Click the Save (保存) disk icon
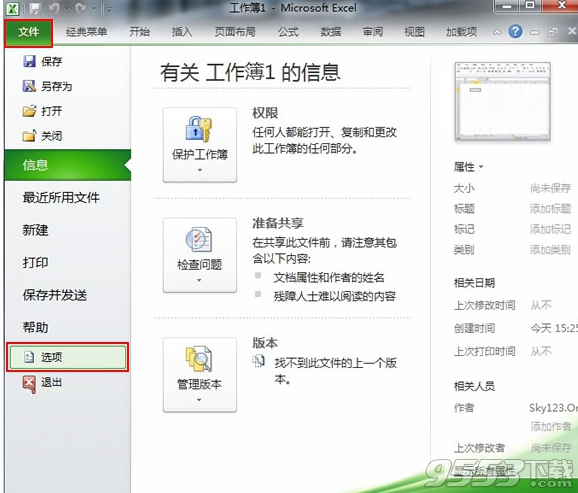This screenshot has height=493, width=578. 29,61
